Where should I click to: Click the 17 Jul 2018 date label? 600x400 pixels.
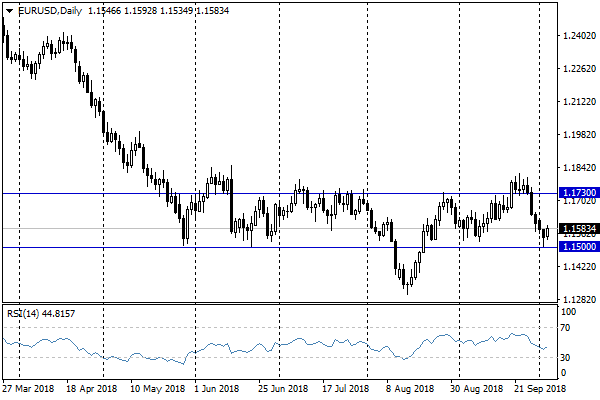345,387
